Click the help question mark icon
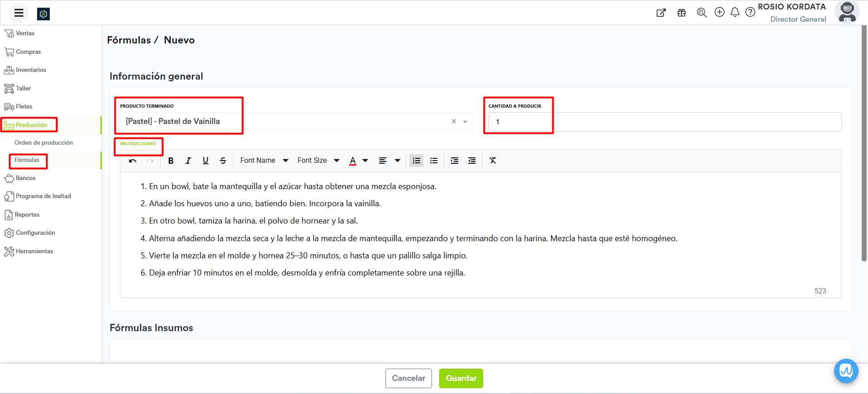This screenshot has height=394, width=868. point(750,12)
